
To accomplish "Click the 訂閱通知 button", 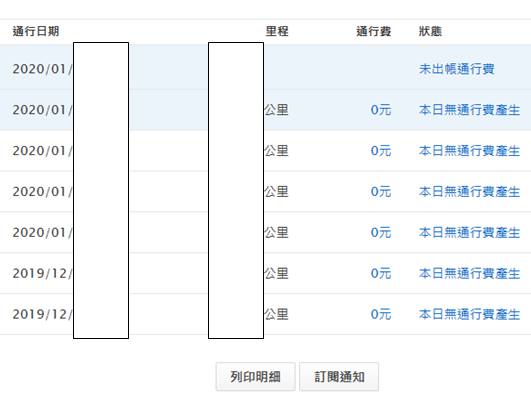I will tap(339, 377).
